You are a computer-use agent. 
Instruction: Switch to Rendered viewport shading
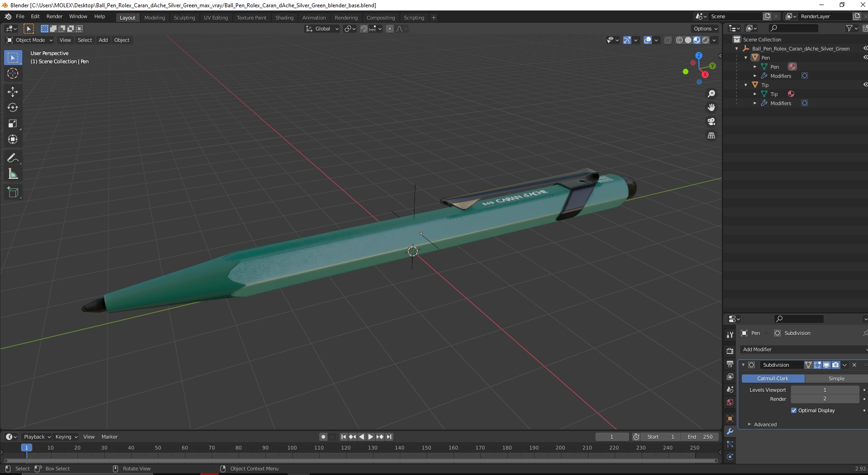(705, 40)
